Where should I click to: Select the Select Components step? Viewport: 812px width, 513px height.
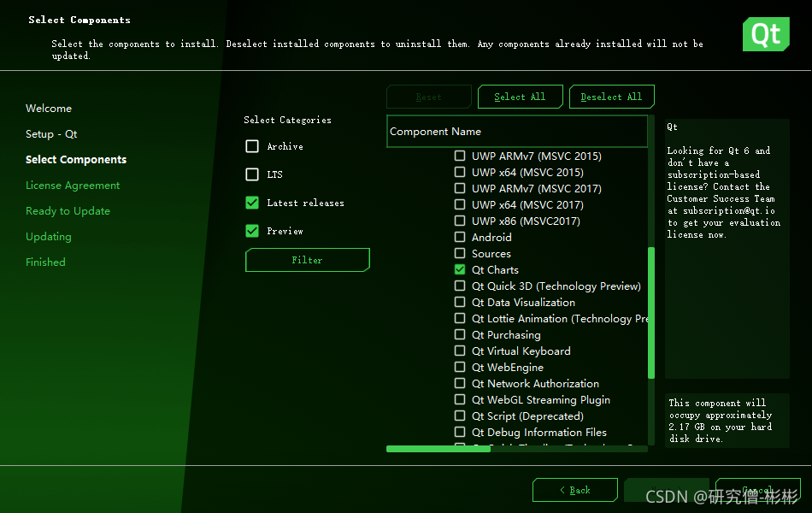pyautogui.click(x=76, y=160)
